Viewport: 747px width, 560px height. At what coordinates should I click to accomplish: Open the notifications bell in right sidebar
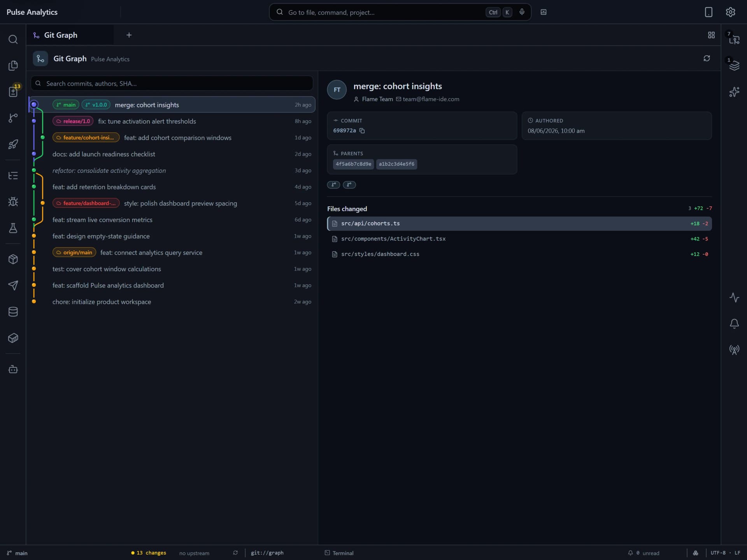click(734, 323)
